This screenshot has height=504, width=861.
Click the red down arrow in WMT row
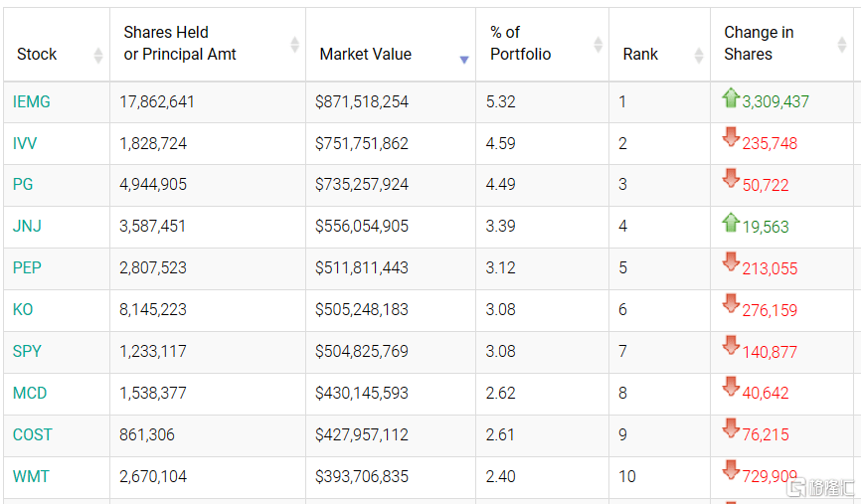point(731,471)
